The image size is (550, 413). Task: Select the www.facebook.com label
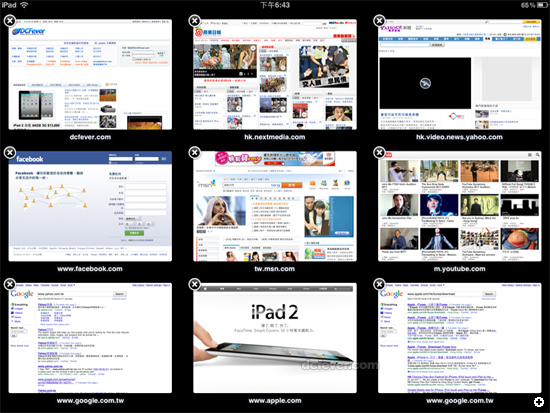coord(90,269)
